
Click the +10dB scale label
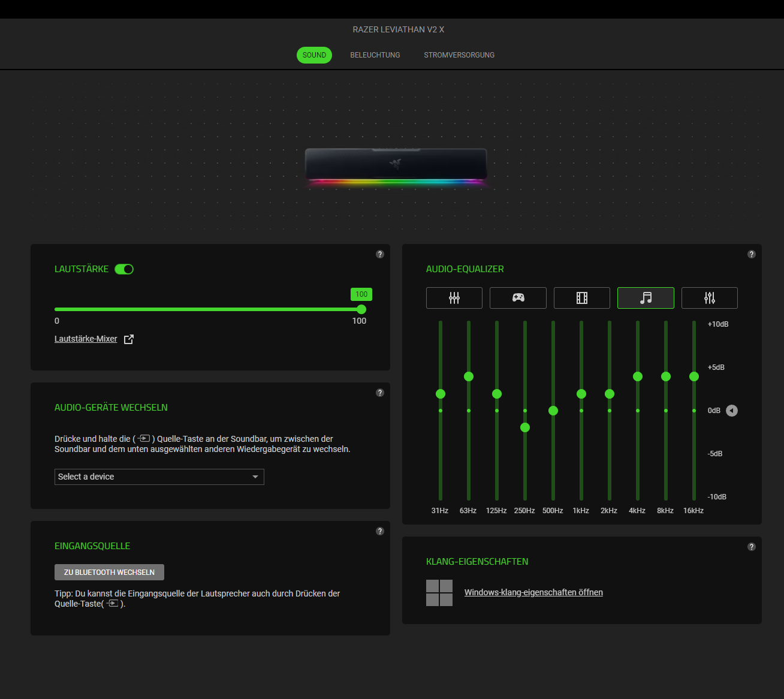[x=718, y=324]
